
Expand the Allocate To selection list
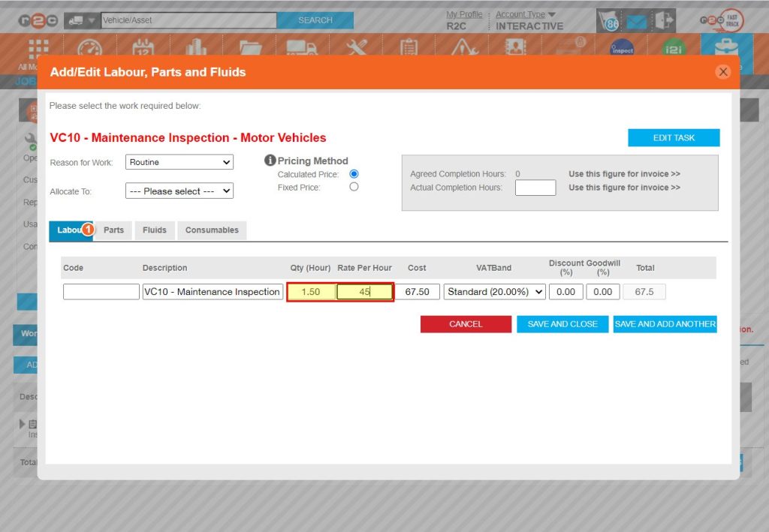point(179,191)
